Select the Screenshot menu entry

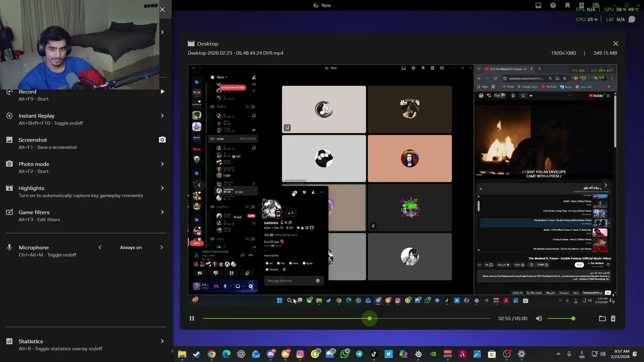86,143
